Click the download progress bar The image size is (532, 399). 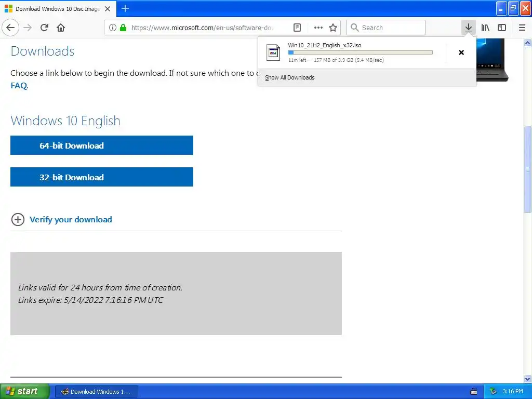(361, 52)
